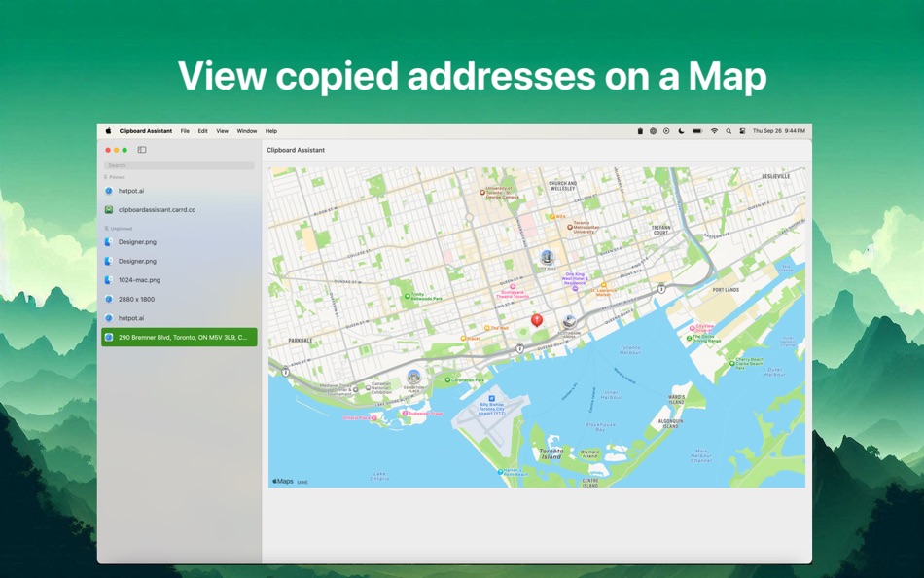
Task: Focus the Search field in the sidebar
Action: 179,165
